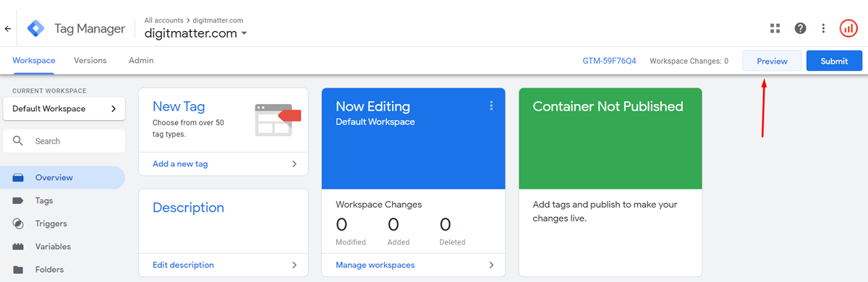Click the Overview icon in sidebar
The image size is (868, 282).
click(18, 178)
